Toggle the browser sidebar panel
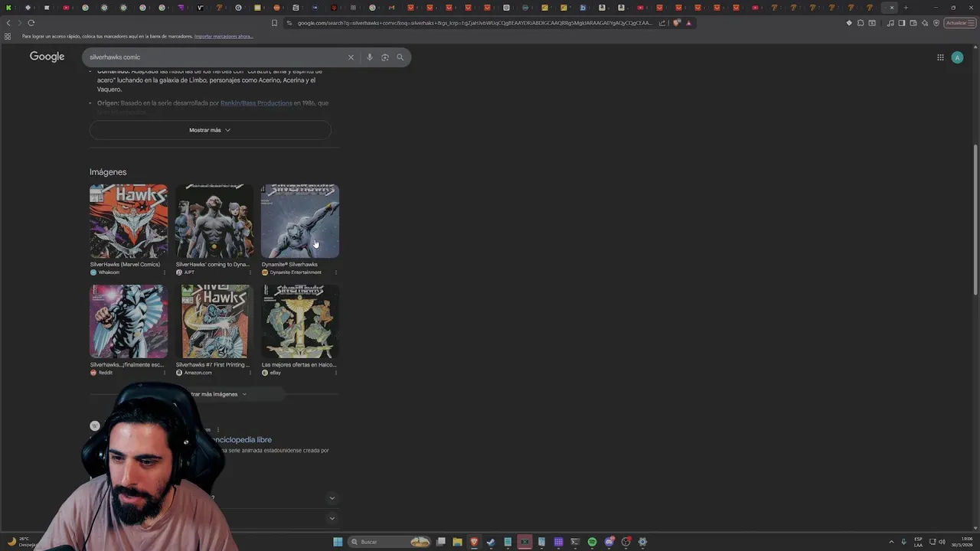The width and height of the screenshot is (980, 551). 902,23
